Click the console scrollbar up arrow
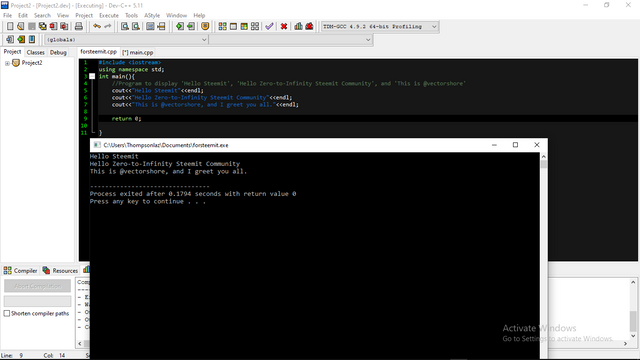 click(x=544, y=156)
